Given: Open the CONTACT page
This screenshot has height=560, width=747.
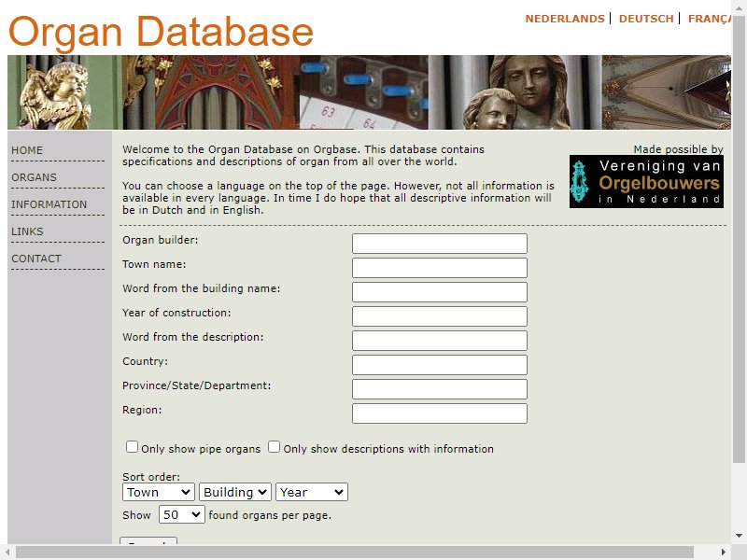Looking at the screenshot, I should click(x=36, y=259).
